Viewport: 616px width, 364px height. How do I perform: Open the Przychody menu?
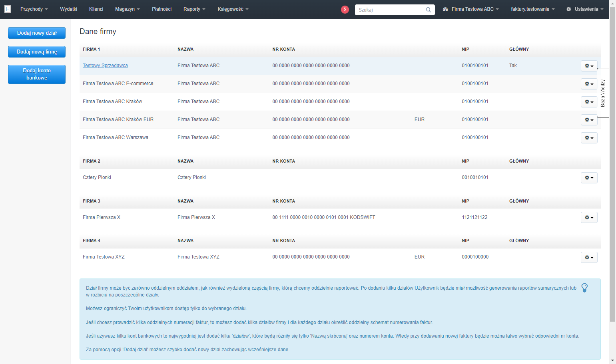34,9
